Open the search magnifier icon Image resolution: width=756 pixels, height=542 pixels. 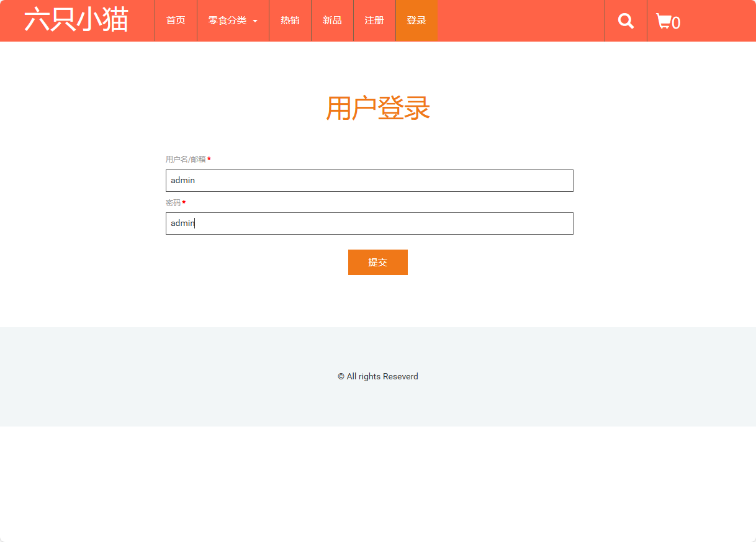click(625, 20)
